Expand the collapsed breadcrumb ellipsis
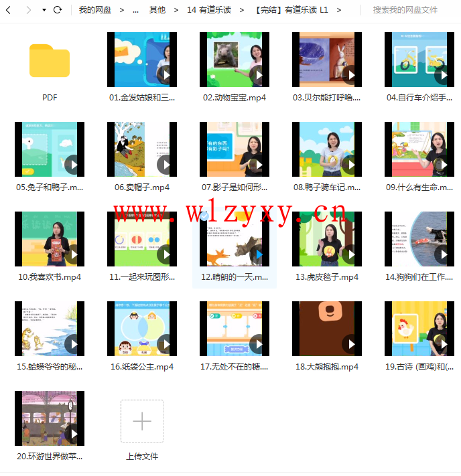461x476 pixels. point(135,11)
